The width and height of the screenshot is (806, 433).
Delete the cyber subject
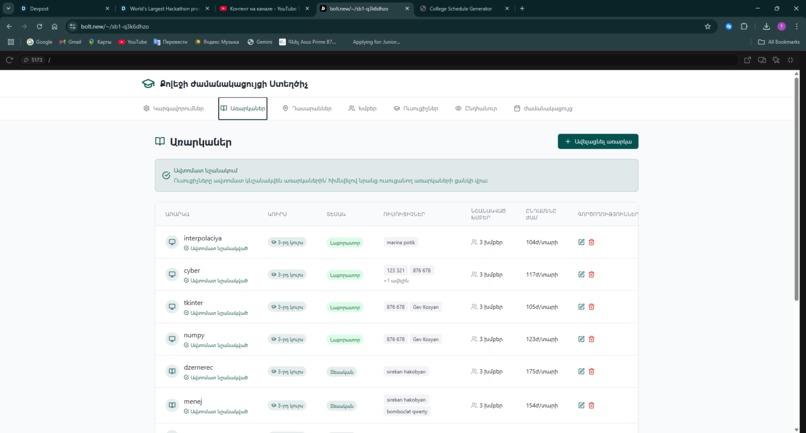click(591, 275)
